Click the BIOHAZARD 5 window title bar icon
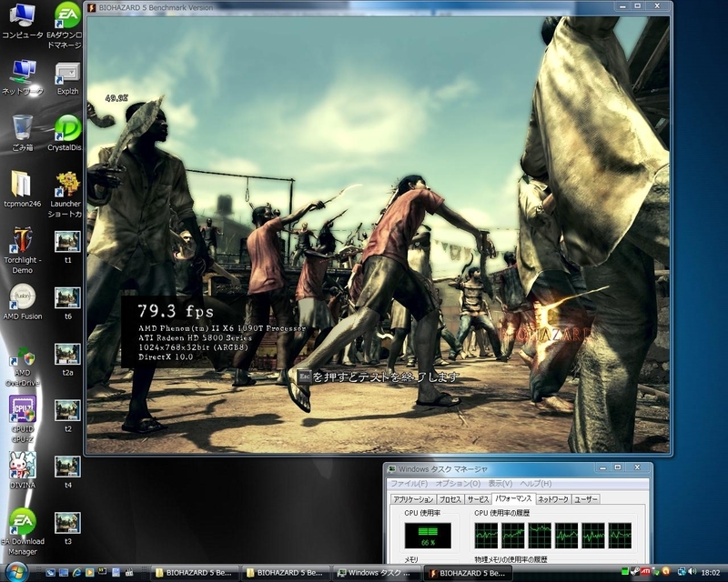 pyautogui.click(x=92, y=7)
